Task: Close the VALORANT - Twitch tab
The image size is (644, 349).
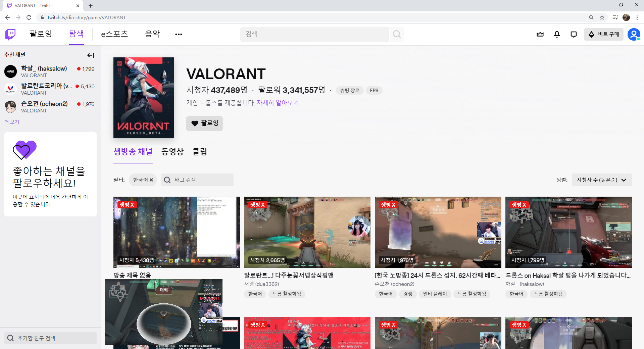Action: [78, 6]
